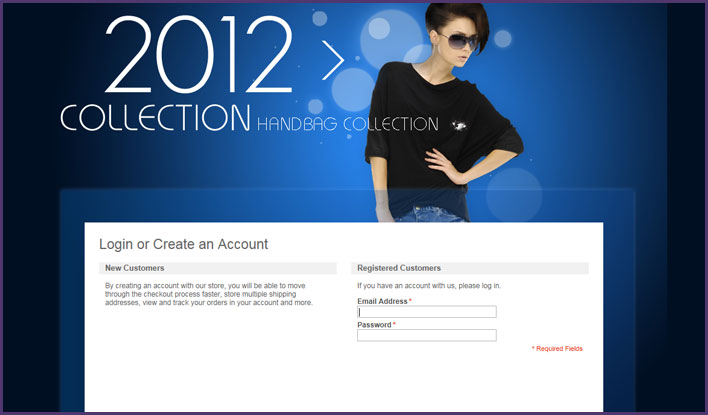The image size is (708, 415).
Task: Click the red Required Fields note
Action: tap(557, 349)
